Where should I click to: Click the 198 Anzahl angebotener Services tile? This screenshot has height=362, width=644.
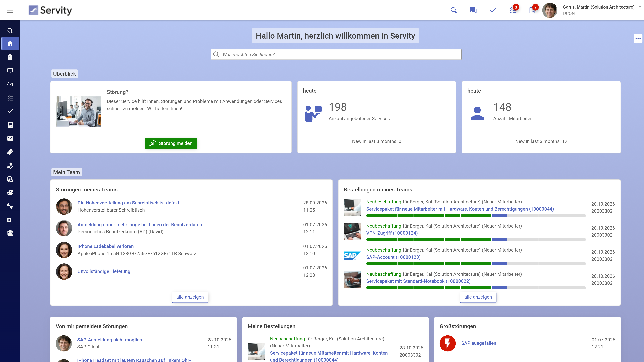[x=376, y=117]
